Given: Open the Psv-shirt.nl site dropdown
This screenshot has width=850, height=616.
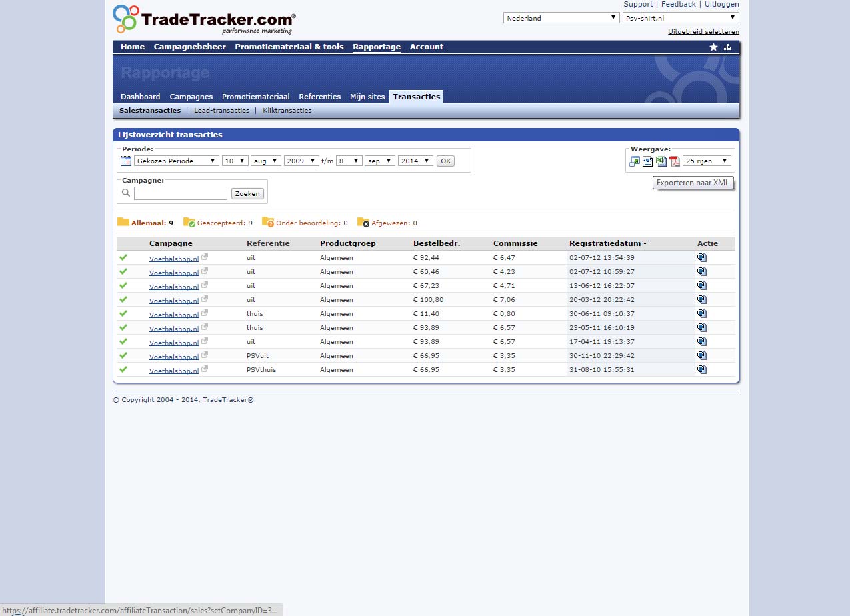Looking at the screenshot, I should tap(681, 18).
